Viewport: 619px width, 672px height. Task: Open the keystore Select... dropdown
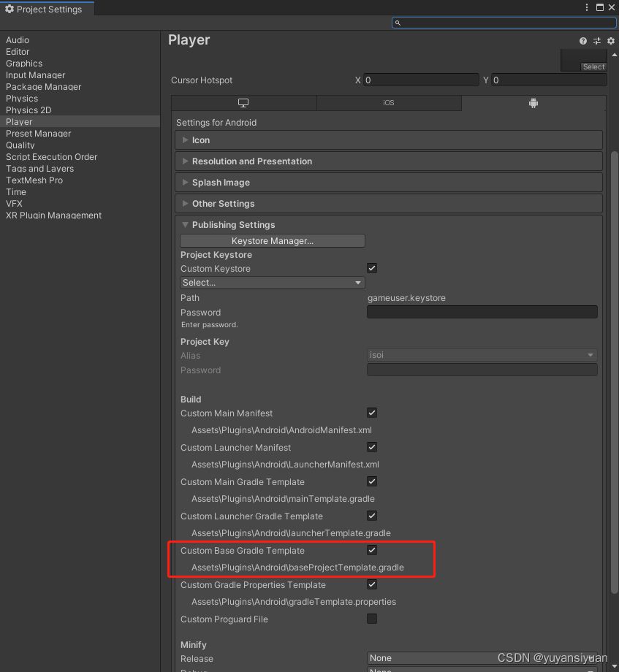pyautogui.click(x=272, y=283)
